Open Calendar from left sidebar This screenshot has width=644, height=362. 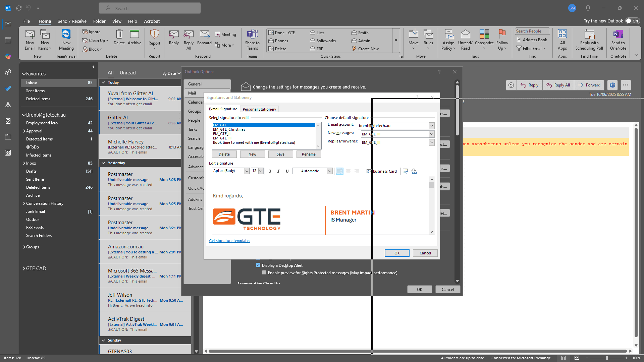[8, 40]
